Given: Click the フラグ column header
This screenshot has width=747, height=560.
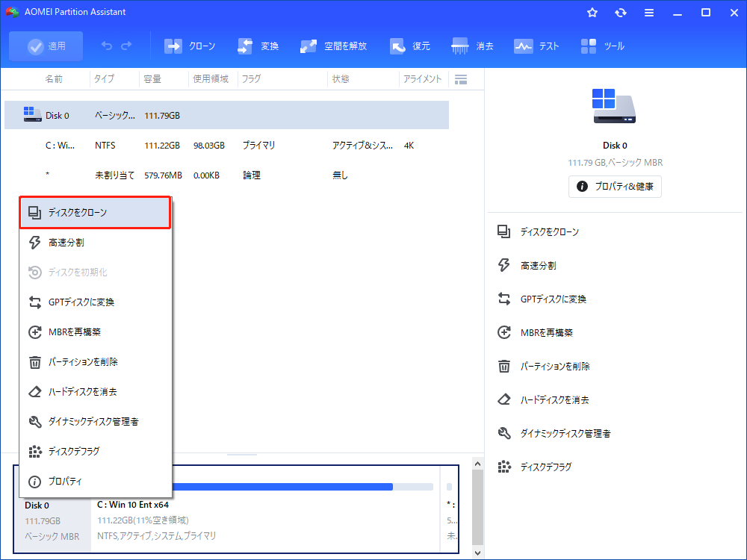Looking at the screenshot, I should click(251, 79).
